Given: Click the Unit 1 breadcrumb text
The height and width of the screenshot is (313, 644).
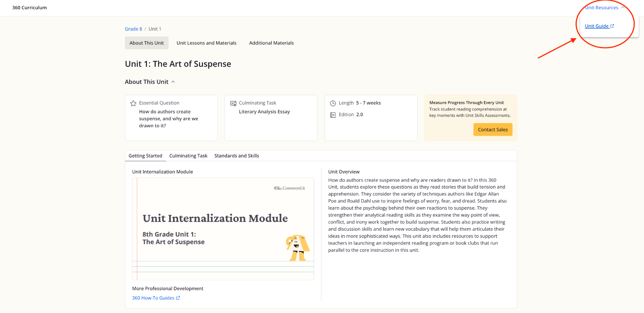Looking at the screenshot, I should (x=155, y=29).
